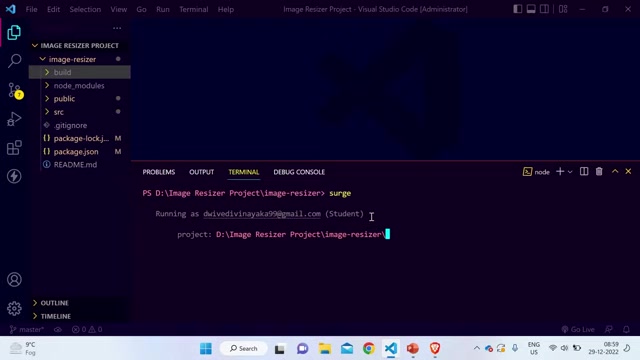Open the Edit menu

pyautogui.click(x=53, y=9)
